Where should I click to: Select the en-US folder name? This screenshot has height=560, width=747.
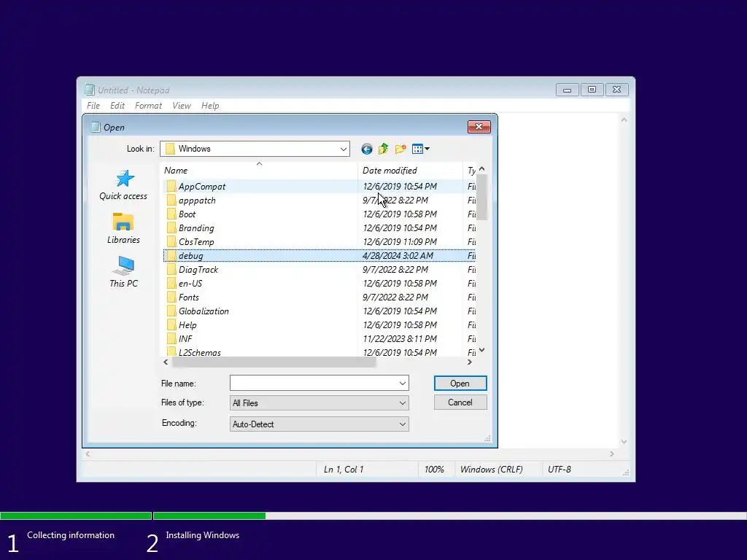coord(190,284)
